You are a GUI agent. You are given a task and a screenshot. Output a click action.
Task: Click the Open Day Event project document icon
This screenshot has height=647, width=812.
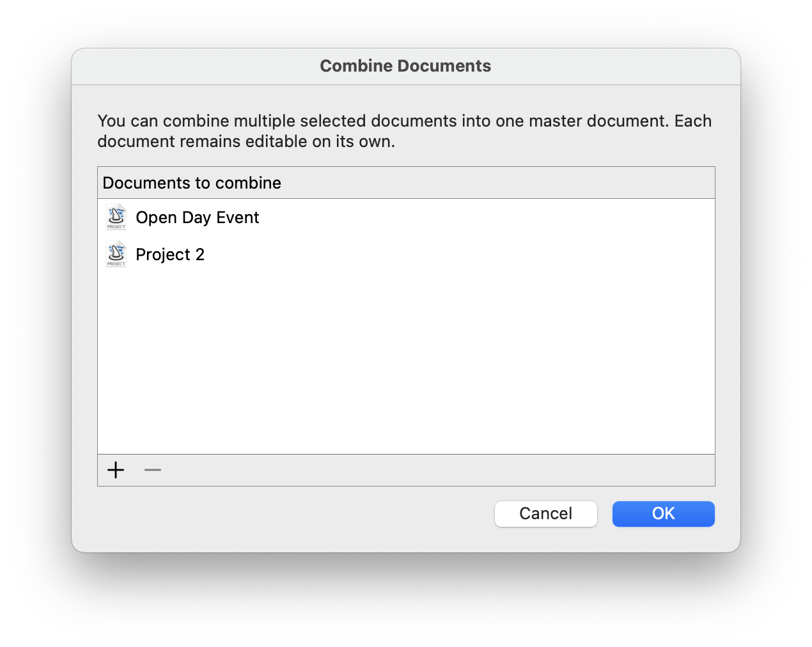click(116, 217)
